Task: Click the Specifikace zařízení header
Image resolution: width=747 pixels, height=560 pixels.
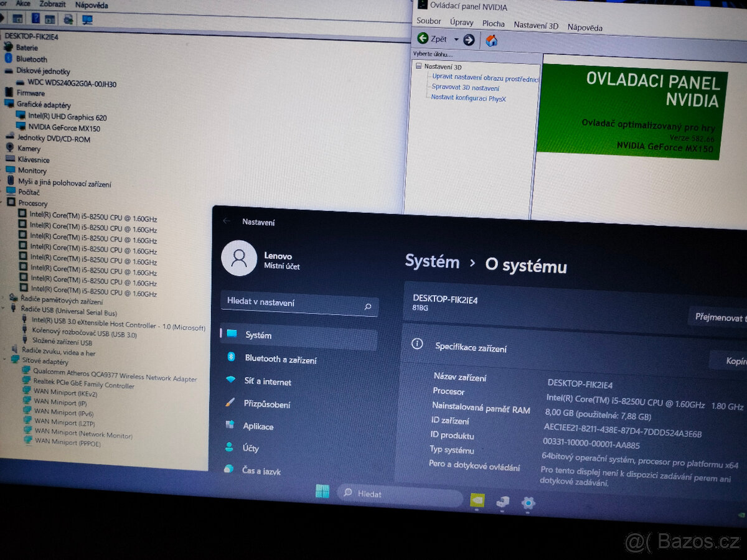Action: tap(471, 348)
